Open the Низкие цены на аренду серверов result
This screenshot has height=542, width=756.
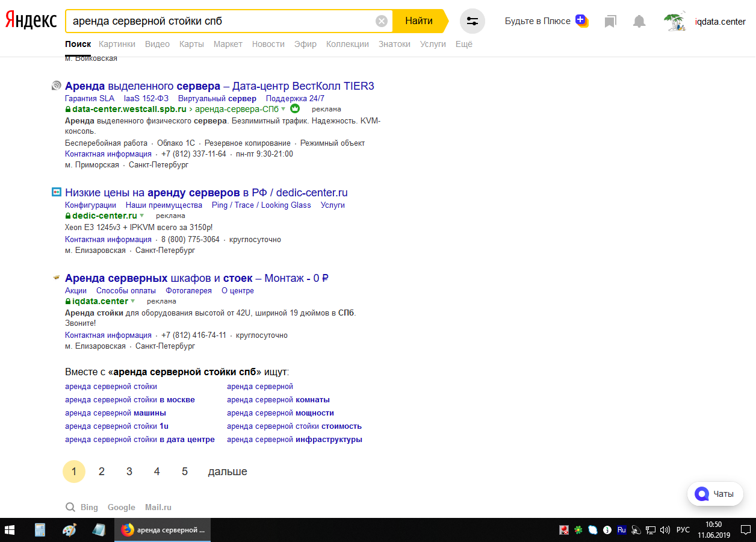(206, 193)
